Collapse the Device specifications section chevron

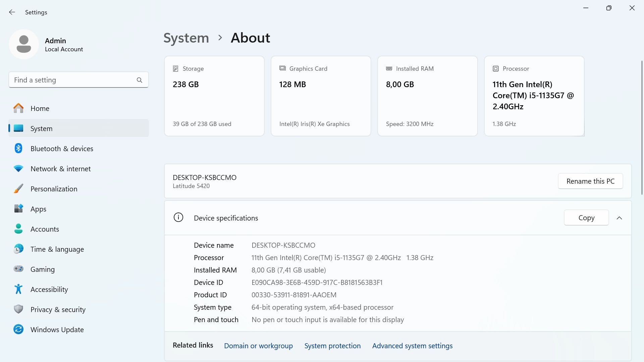pyautogui.click(x=619, y=218)
